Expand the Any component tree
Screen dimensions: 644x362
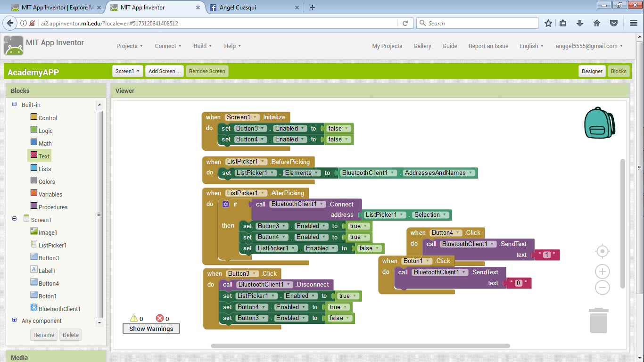(15, 320)
